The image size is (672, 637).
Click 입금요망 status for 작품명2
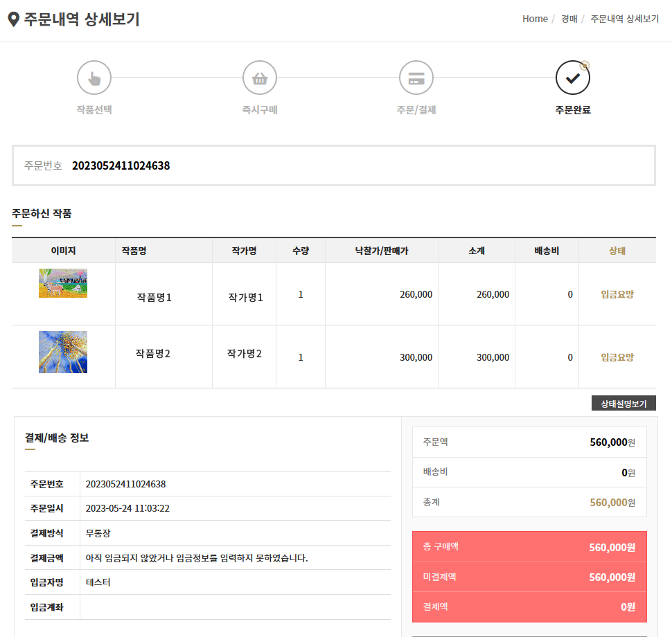coord(617,357)
